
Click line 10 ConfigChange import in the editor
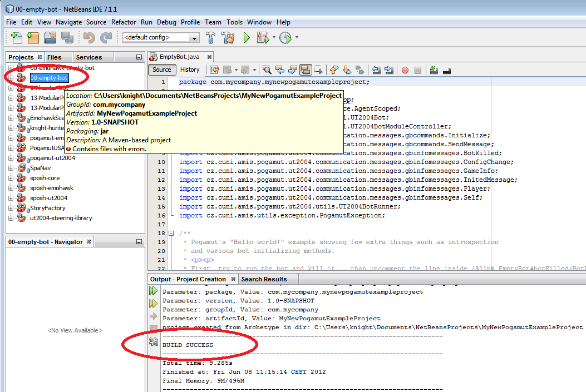pyautogui.click(x=346, y=162)
